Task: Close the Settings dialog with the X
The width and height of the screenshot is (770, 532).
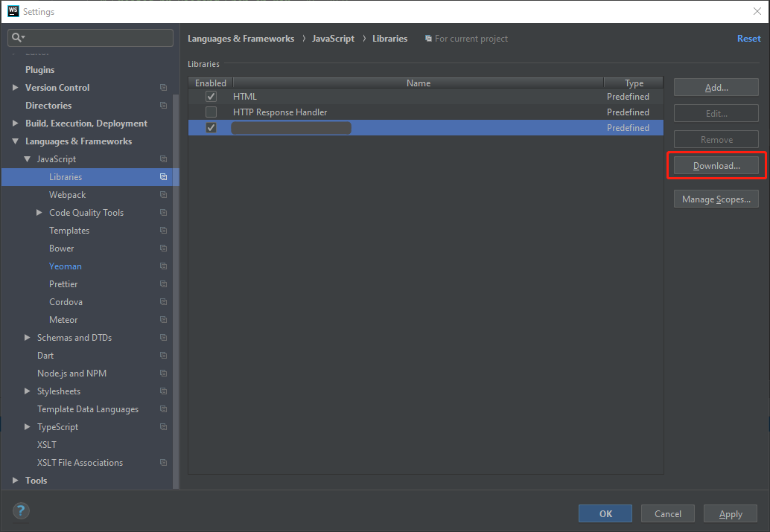Action: (x=757, y=11)
